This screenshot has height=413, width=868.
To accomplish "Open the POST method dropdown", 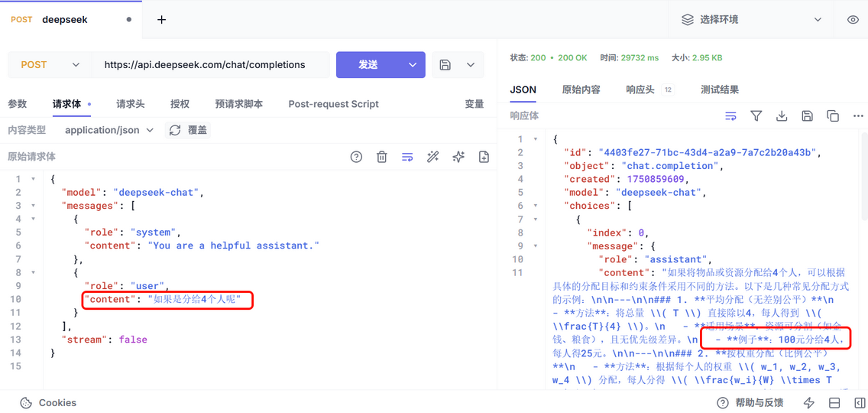I will click(50, 65).
